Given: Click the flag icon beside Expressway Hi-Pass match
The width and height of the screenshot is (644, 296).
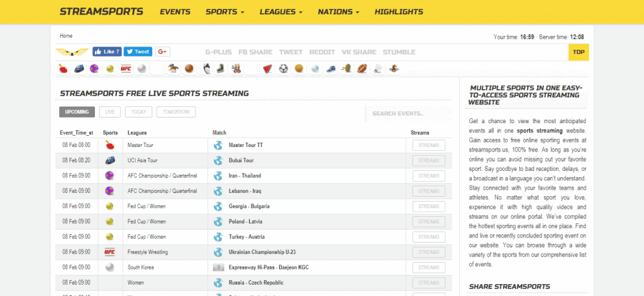Looking at the screenshot, I should [218, 268].
